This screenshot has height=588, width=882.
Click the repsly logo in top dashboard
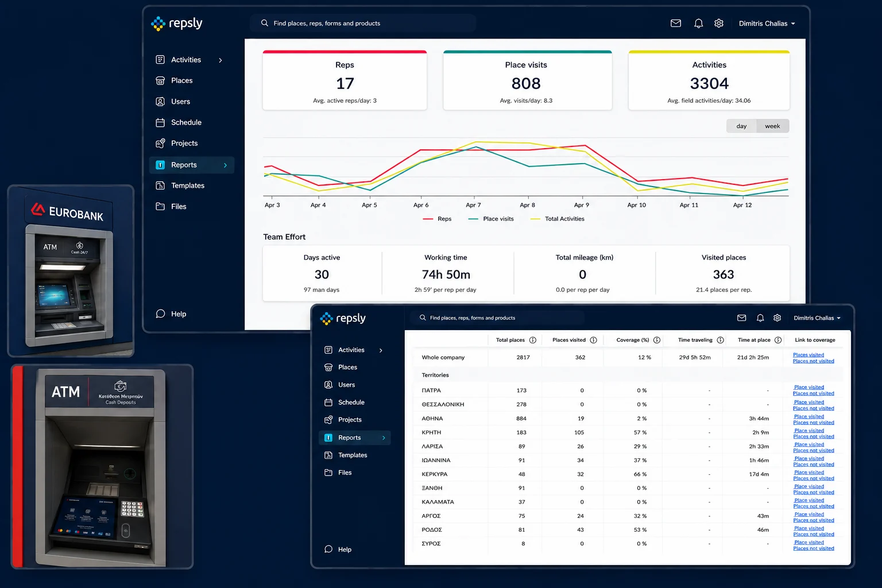177,24
